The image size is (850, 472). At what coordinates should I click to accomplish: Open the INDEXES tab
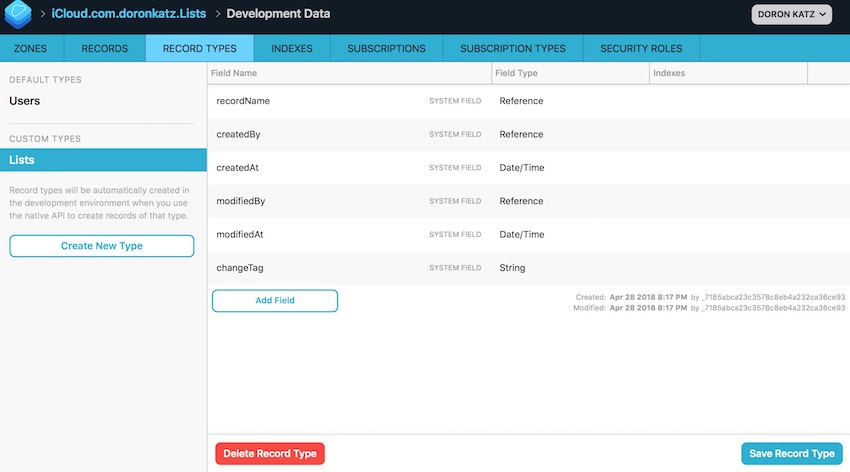pyautogui.click(x=292, y=48)
